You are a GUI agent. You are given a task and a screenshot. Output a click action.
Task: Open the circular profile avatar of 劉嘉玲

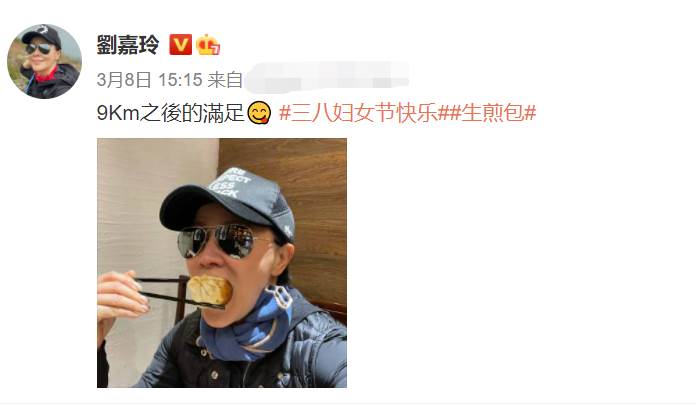point(44,61)
